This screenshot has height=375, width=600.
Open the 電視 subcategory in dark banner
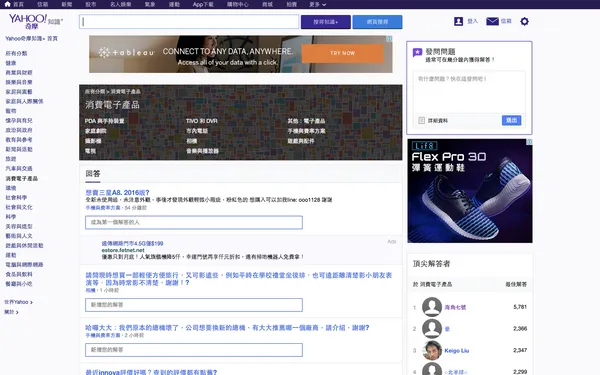pos(90,151)
